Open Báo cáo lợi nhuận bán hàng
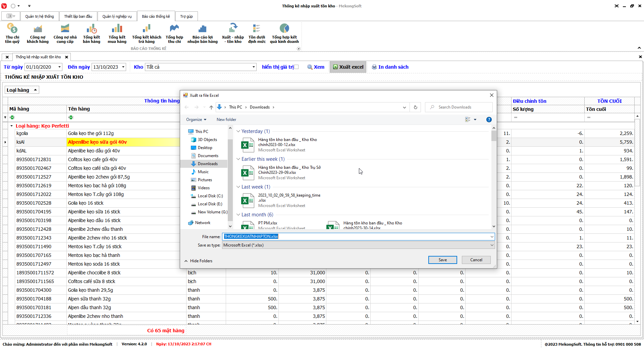Viewport: 644px width, 348px height. (202, 33)
